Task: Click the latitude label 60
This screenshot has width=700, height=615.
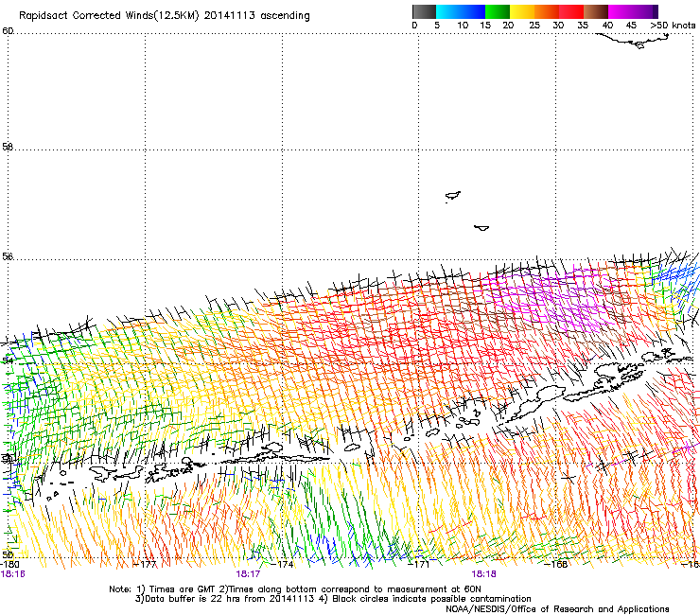Action: 8,31
